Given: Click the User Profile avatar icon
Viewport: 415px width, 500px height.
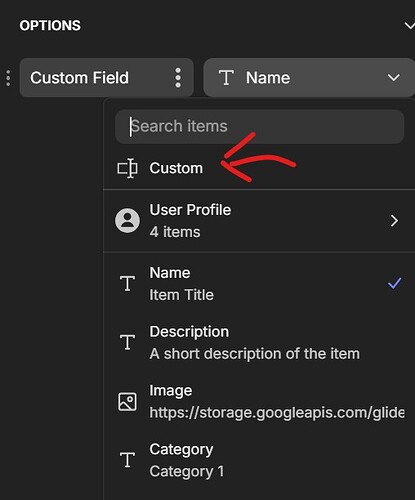Looking at the screenshot, I should pyautogui.click(x=127, y=221).
